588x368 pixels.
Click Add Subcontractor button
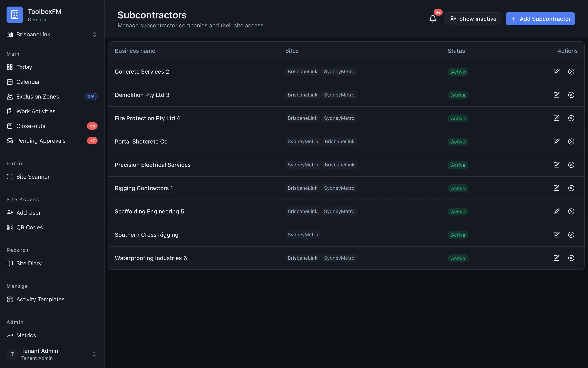click(x=540, y=19)
